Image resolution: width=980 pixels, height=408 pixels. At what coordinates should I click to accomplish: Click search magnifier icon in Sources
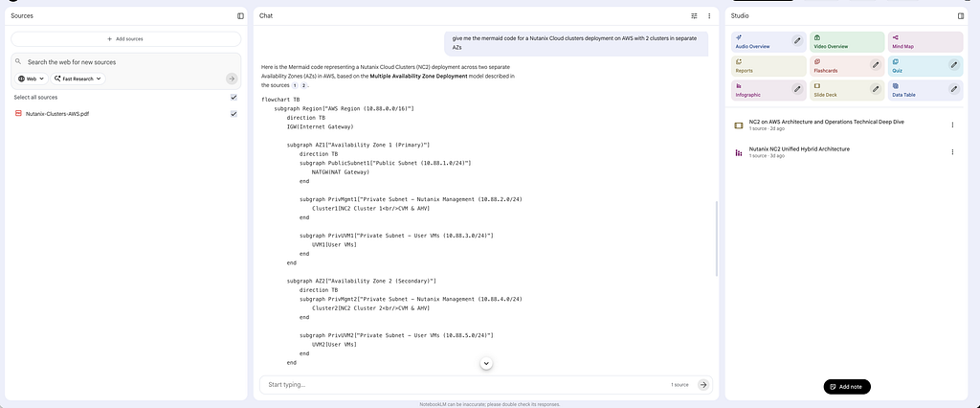pos(18,61)
